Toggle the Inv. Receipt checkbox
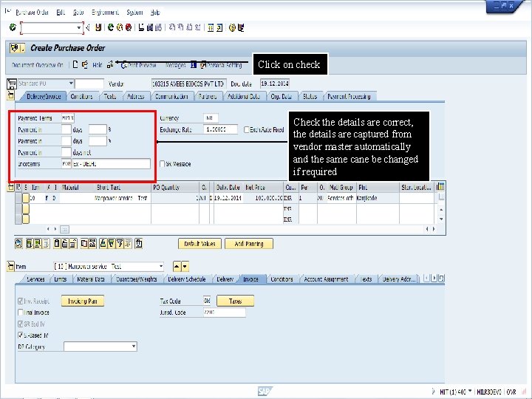Screen dimensions: 532x399 point(21,301)
